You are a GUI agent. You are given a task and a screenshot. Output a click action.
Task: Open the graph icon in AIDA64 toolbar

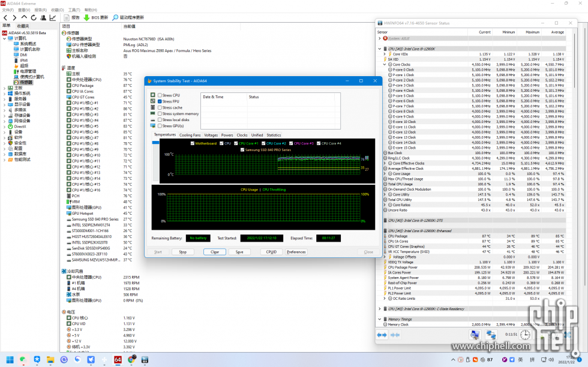coord(53,17)
